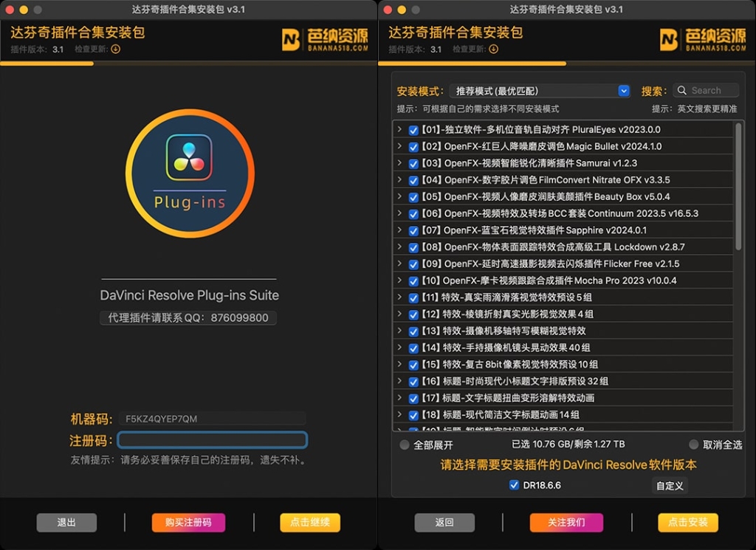The height and width of the screenshot is (550, 756).
Task: Click the Banana resource logo in right window
Action: click(x=703, y=40)
